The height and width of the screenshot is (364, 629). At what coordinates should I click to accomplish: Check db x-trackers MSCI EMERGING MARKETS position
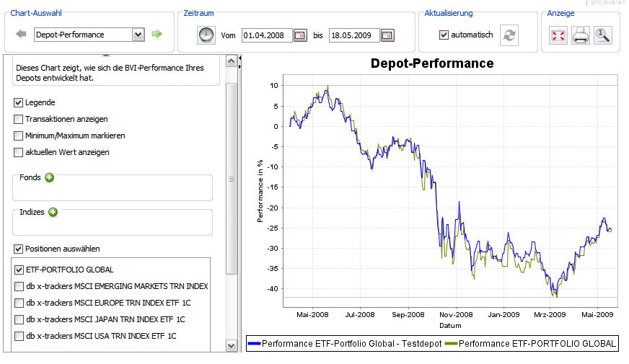(x=19, y=286)
